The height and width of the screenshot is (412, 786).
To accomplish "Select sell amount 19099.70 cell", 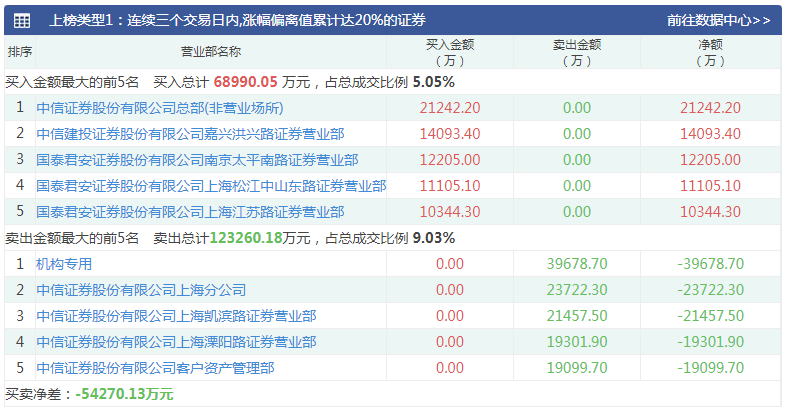I will click(577, 368).
